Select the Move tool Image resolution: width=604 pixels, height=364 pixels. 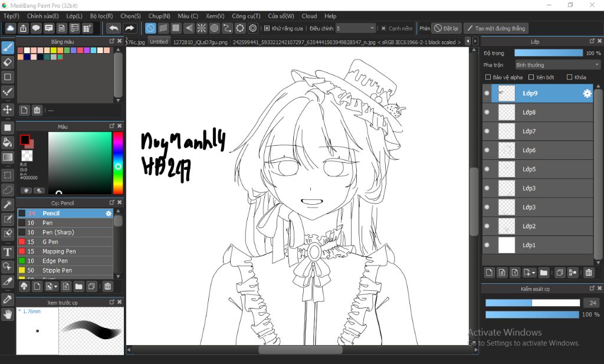point(7,109)
